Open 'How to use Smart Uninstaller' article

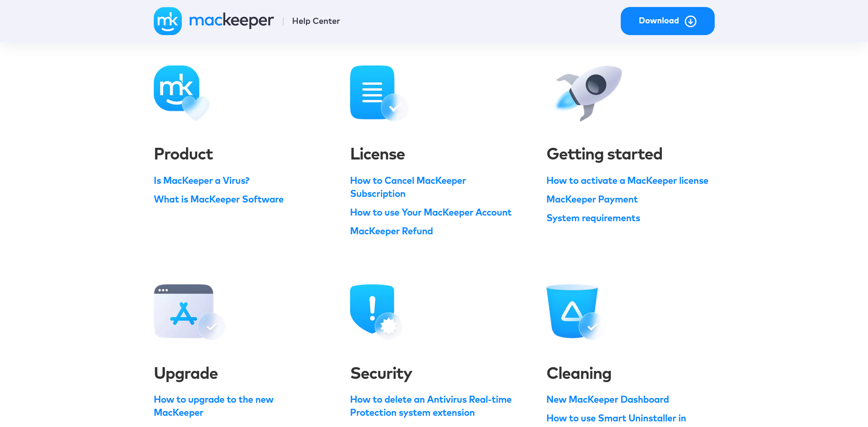point(616,418)
